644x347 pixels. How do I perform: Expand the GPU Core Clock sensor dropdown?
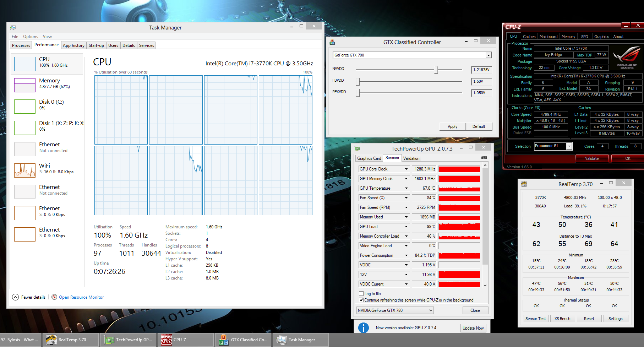(406, 169)
